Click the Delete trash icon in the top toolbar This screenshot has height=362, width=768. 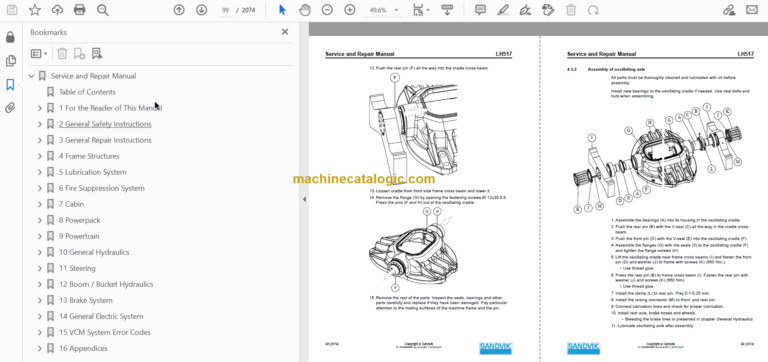571,10
